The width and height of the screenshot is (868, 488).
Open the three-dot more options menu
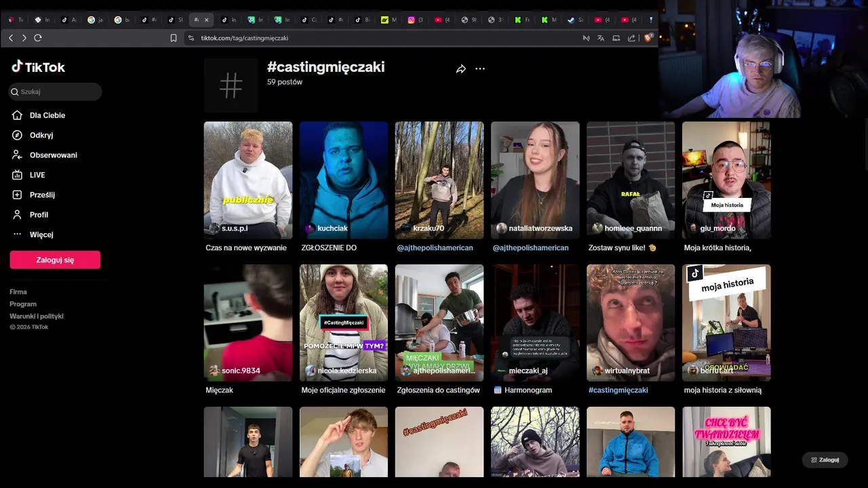[x=480, y=69]
